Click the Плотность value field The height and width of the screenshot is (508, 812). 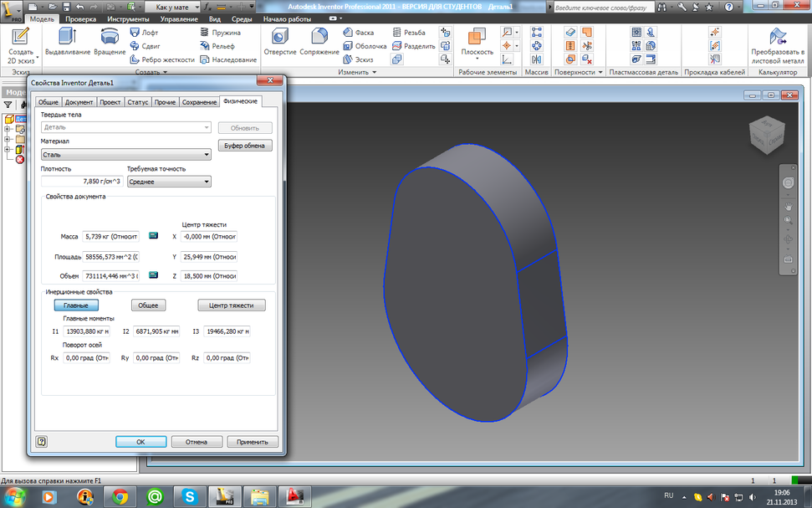coord(82,182)
